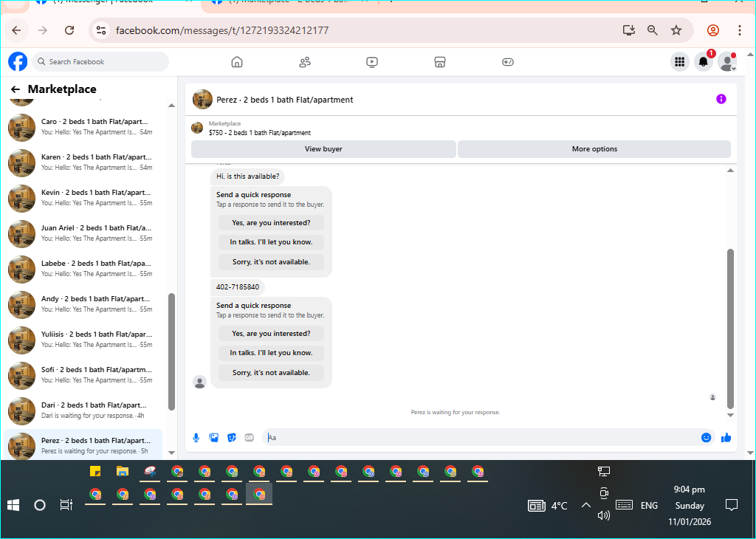Open the Chrome profile icon
This screenshot has width=756, height=539.
[713, 30]
